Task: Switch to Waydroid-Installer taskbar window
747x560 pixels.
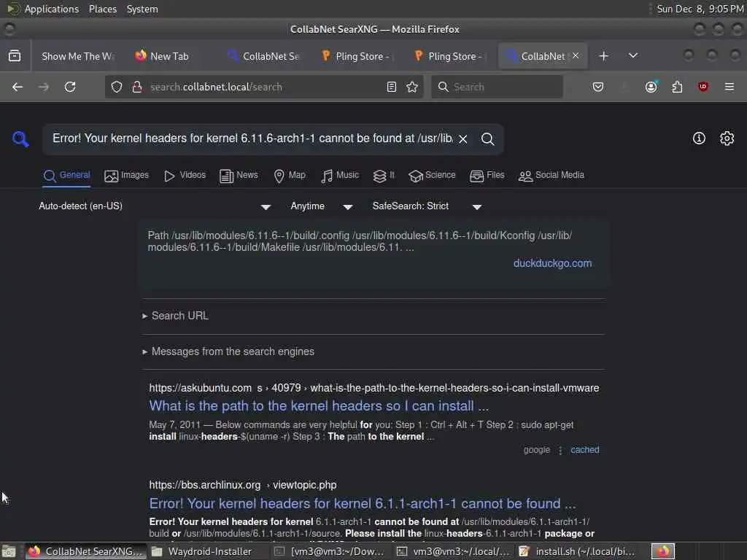Action: tap(208, 551)
